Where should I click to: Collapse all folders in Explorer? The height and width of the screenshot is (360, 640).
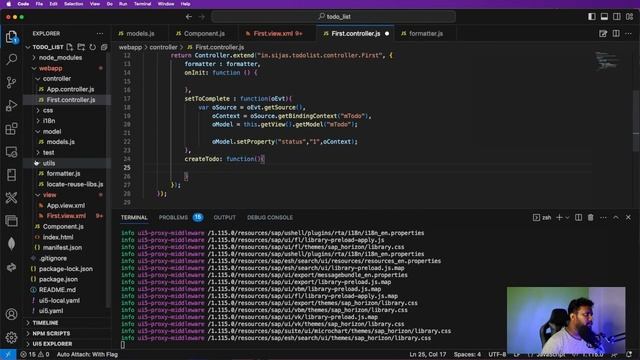pyautogui.click(x=104, y=47)
